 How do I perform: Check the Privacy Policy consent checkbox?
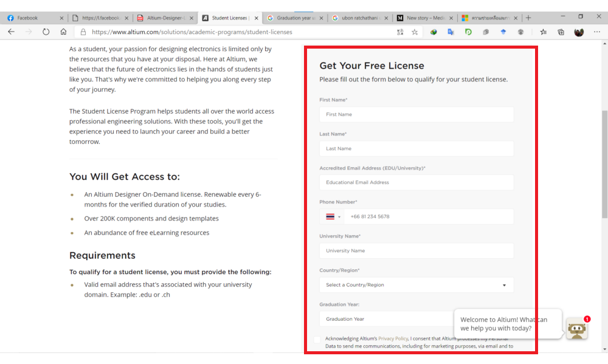(317, 340)
